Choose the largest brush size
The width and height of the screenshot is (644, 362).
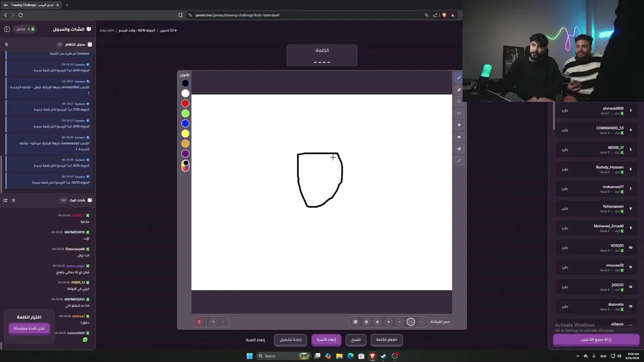[355, 322]
